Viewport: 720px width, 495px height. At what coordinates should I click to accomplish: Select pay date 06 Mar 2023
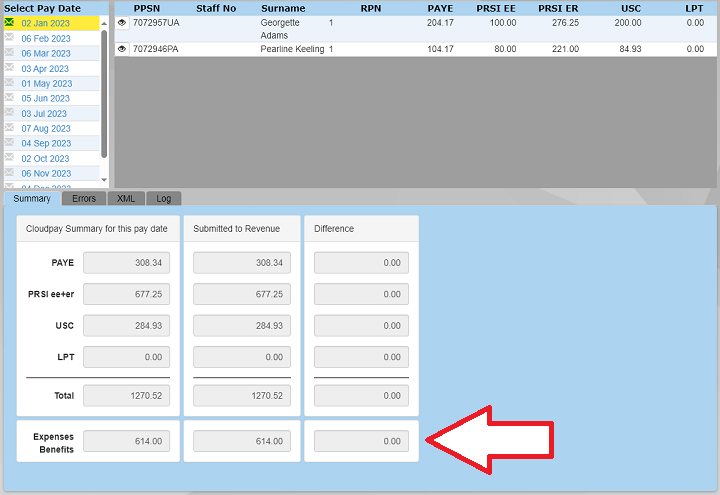tap(46, 53)
